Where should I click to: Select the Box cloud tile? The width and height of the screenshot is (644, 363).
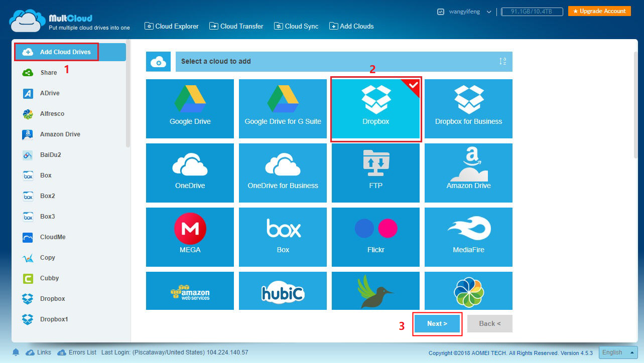click(283, 237)
